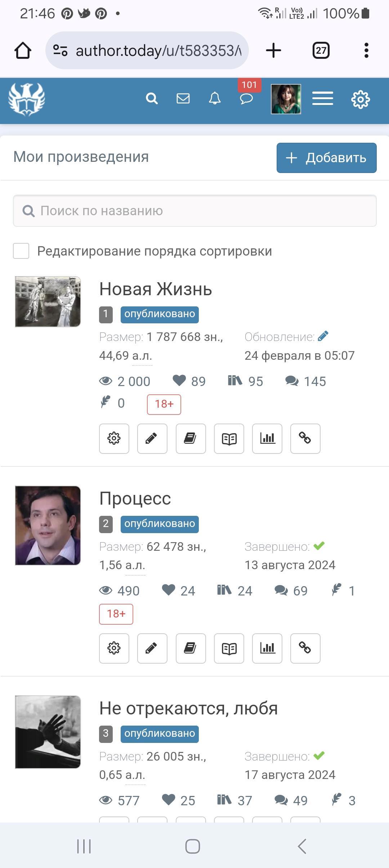Click the link chain icon for Новая Жизнь
The image size is (389, 868).
[305, 439]
